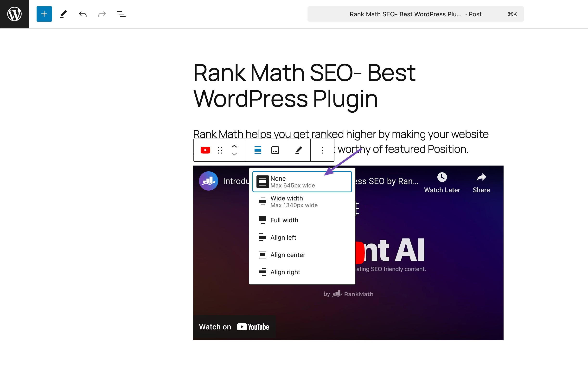Click the redo arrow button

(102, 14)
